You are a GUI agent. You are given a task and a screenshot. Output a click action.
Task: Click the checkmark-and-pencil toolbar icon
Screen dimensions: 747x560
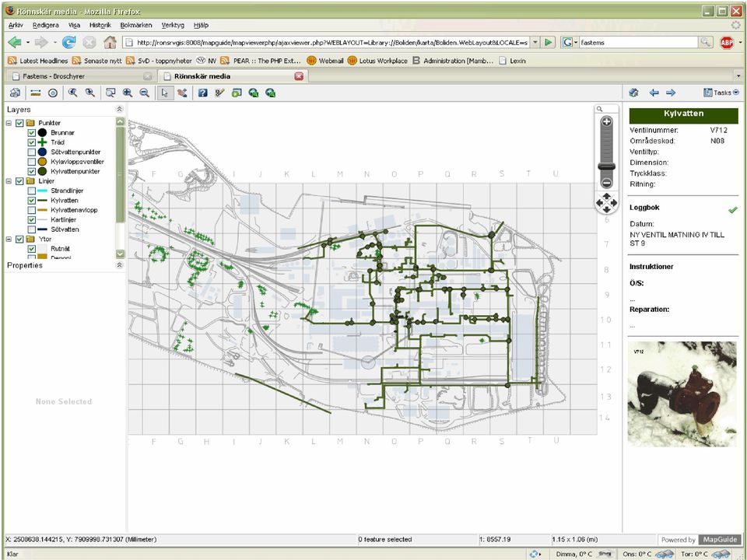coord(219,93)
